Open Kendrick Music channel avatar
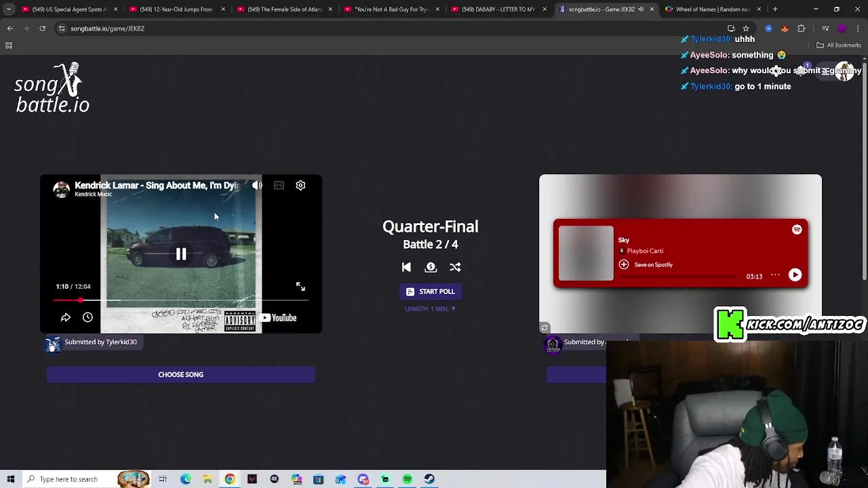 62,190
